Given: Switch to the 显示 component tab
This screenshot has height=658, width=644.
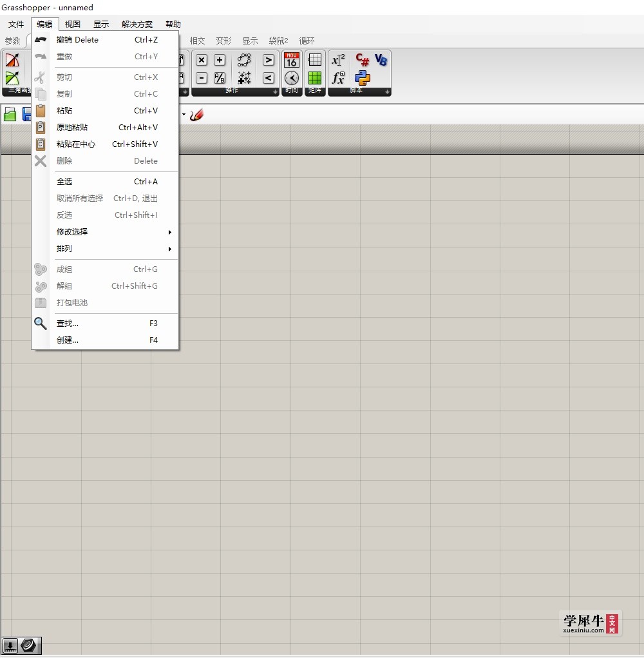Looking at the screenshot, I should 250,41.
